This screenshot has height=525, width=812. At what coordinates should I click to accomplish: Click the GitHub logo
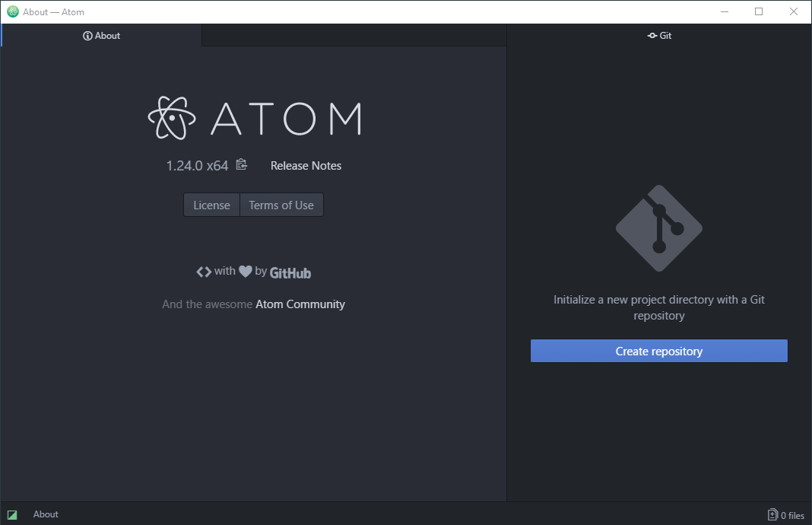[290, 272]
